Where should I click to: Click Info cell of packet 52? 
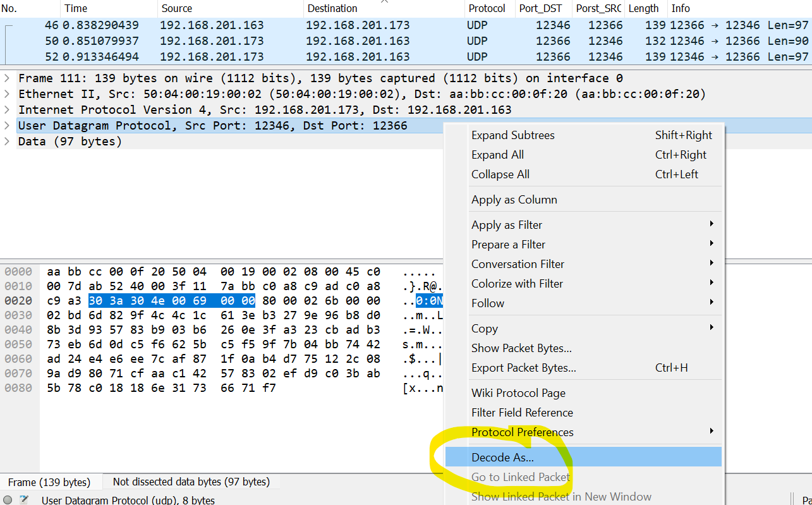point(739,56)
